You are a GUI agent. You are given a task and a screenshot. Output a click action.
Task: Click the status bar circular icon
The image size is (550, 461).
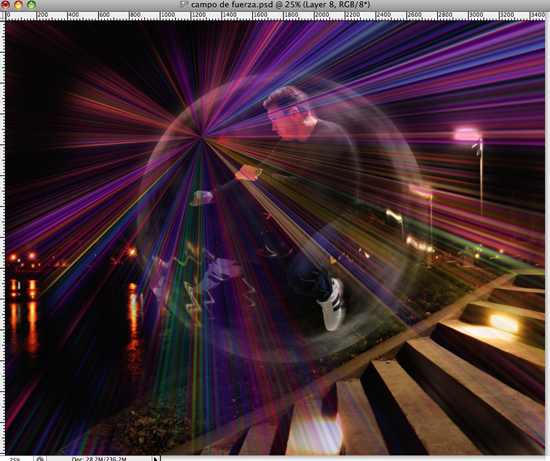click(40, 459)
